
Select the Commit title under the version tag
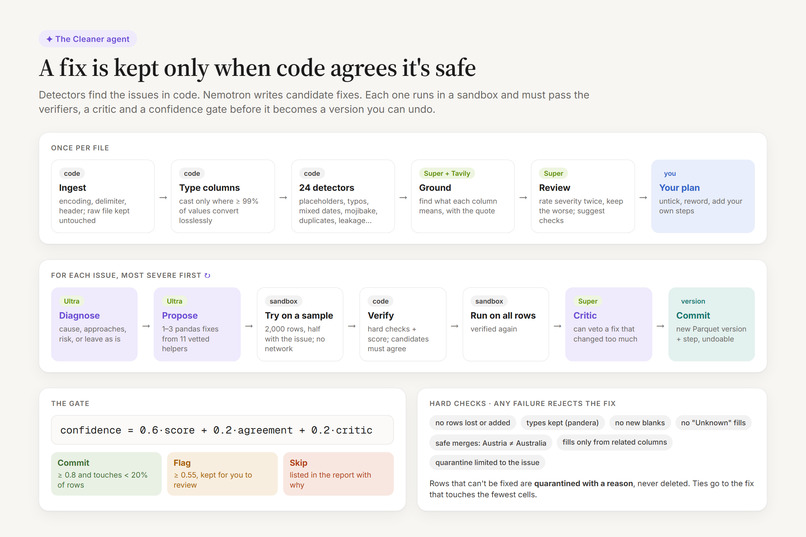click(693, 316)
